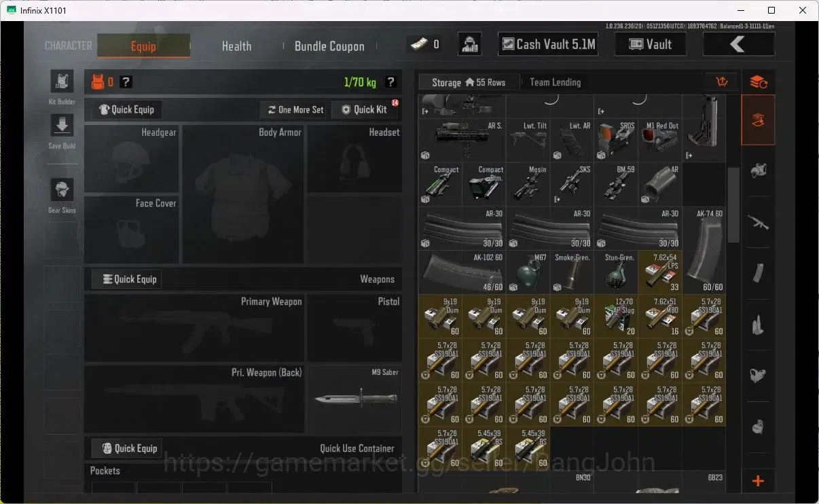
Task: Click the Cash Vault 5.1M button
Action: tap(547, 44)
